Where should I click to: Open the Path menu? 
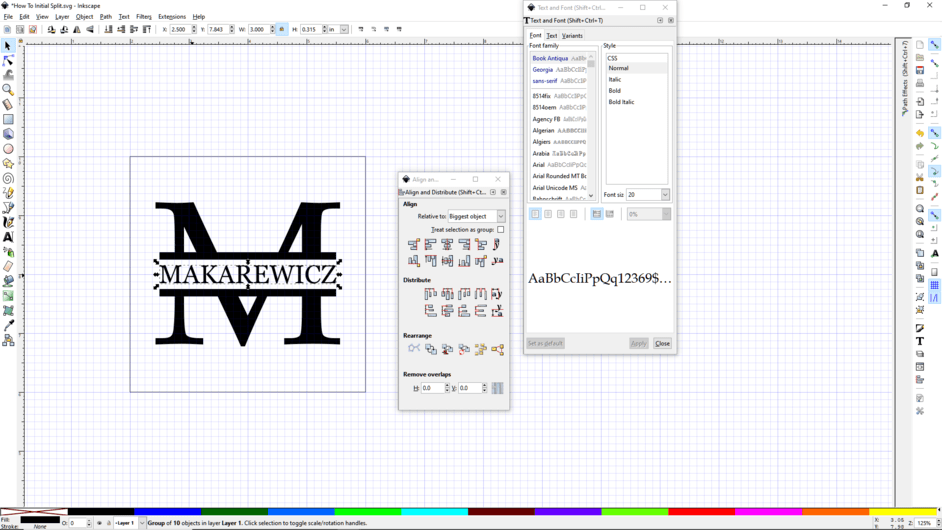coord(106,17)
